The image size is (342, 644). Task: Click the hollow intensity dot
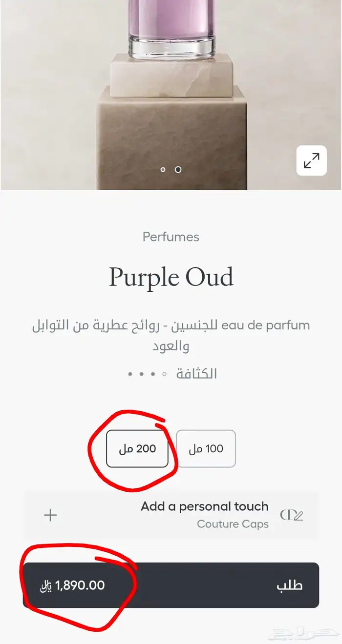pos(165,374)
